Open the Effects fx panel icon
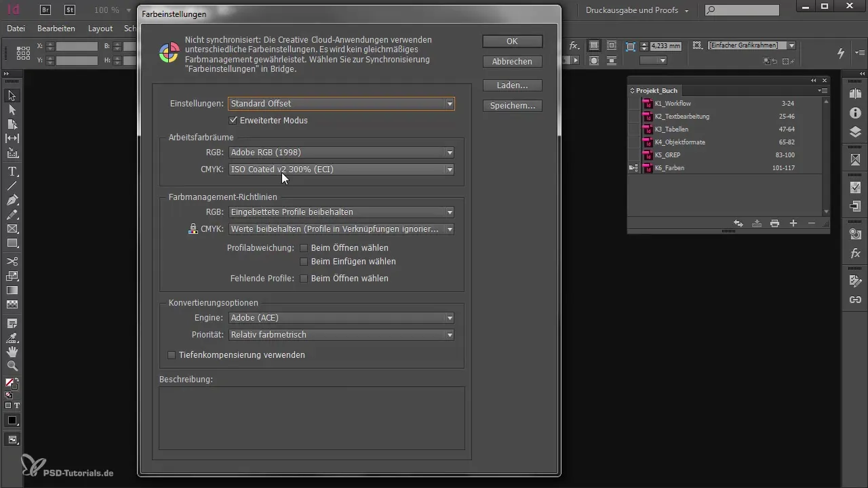868x488 pixels. [855, 253]
